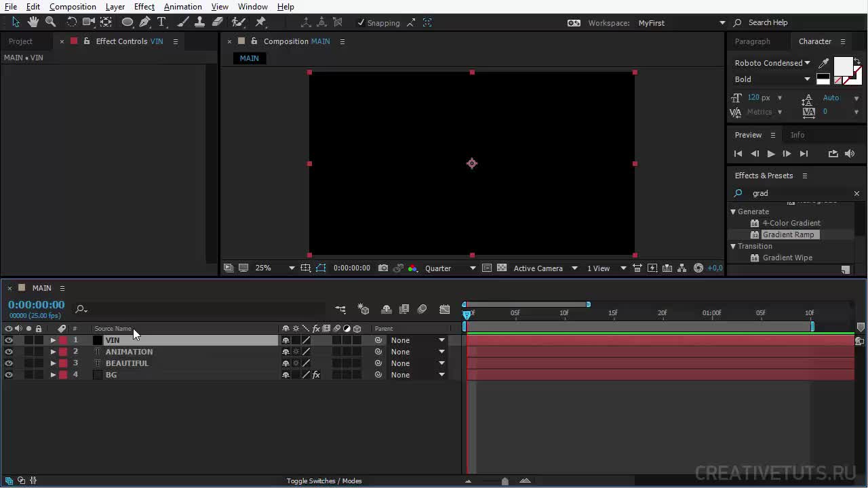The height and width of the screenshot is (488, 868).
Task: Collapse the Transition effects category
Action: point(733,246)
